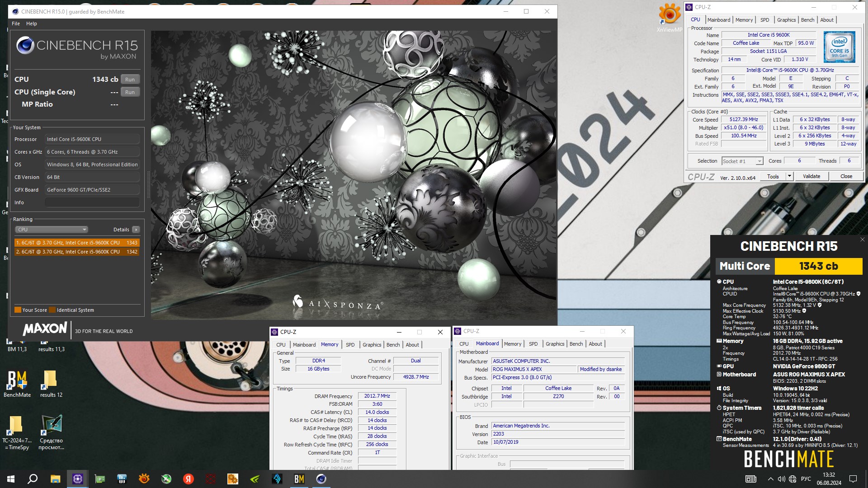Screen dimensions: 868x488
Task: Click Core Speed value 5127.39 MHz
Action: (744, 120)
